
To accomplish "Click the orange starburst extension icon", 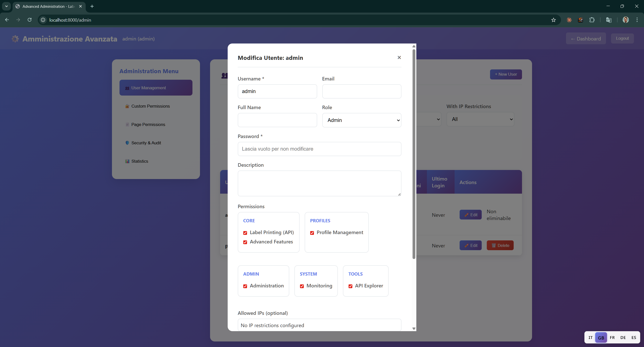I will (569, 20).
